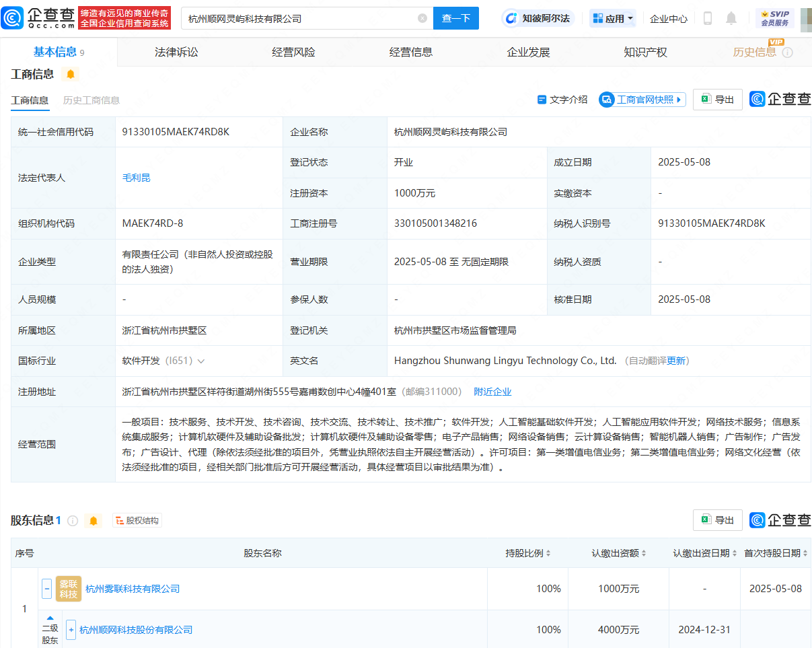The width and height of the screenshot is (812, 648).
Task: Switch to the 知识产权 tab
Action: point(645,52)
